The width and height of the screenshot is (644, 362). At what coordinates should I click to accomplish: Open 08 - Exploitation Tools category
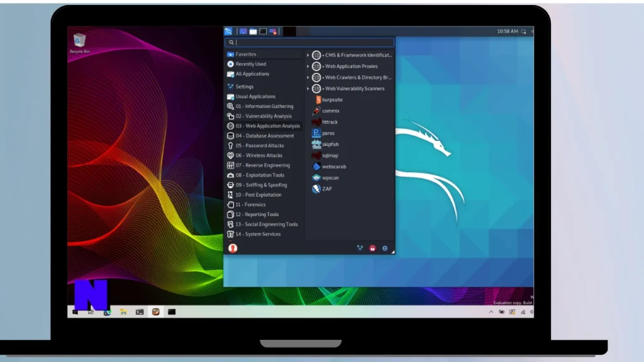[x=264, y=175]
